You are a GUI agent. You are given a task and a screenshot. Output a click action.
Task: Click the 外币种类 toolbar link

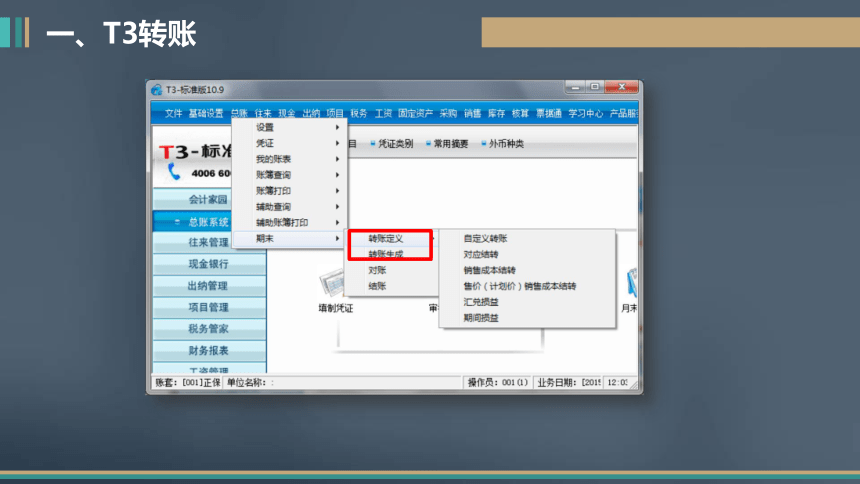(506, 143)
